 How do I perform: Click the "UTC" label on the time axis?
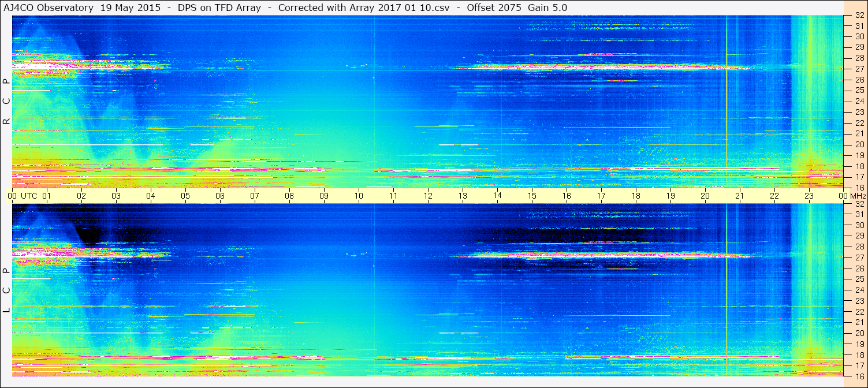click(x=29, y=196)
